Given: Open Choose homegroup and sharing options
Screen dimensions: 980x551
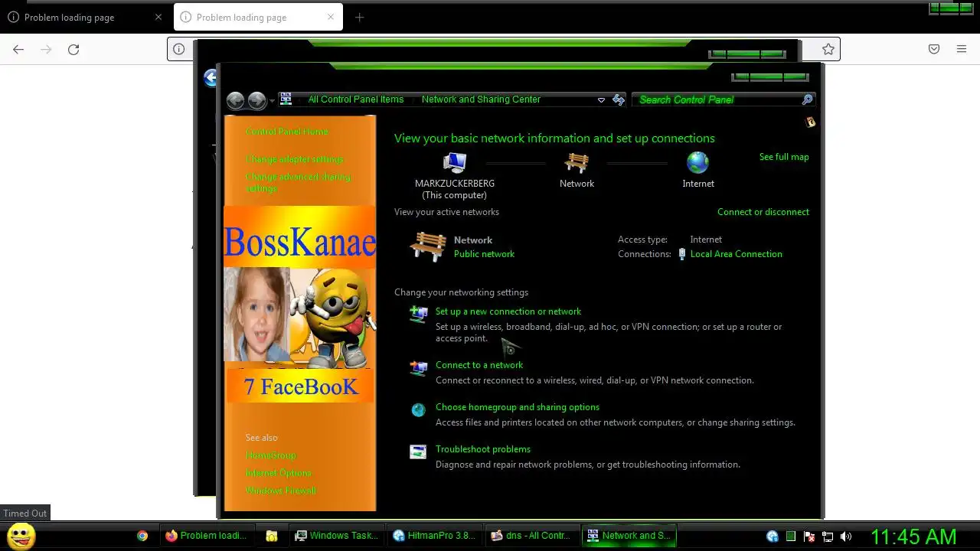Looking at the screenshot, I should click(518, 407).
